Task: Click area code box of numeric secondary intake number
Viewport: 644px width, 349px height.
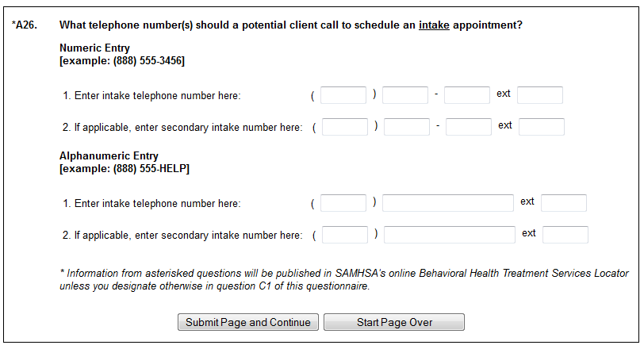Action: click(x=345, y=127)
